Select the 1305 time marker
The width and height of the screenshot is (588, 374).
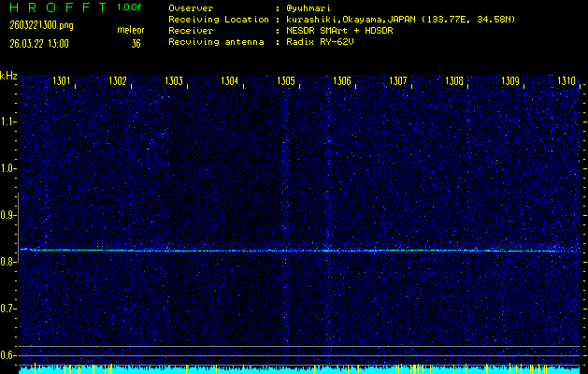pos(287,81)
